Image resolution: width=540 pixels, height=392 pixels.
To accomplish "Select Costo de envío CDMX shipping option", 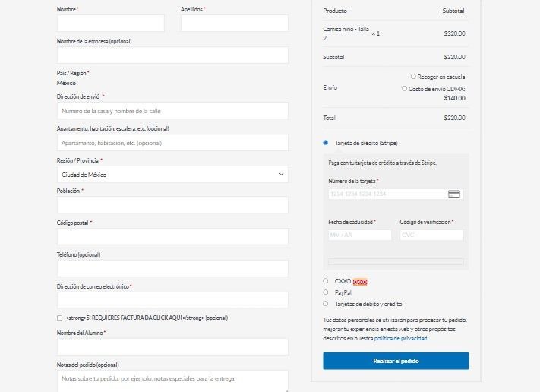I will [x=405, y=89].
